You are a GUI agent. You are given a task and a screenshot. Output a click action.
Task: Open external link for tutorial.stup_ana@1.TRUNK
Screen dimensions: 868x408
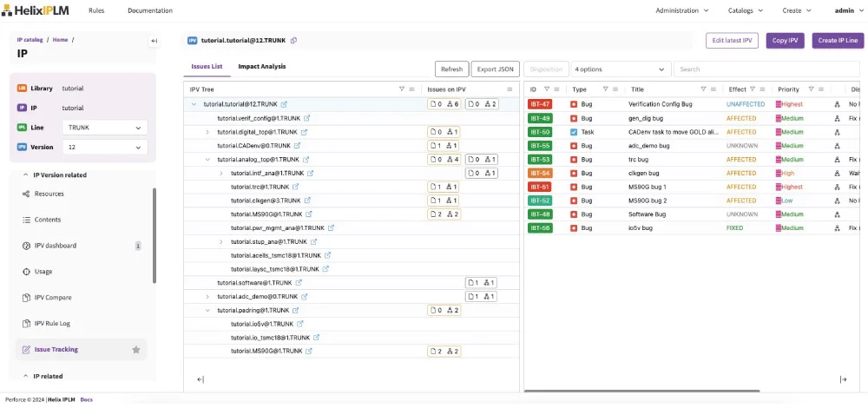[314, 242]
